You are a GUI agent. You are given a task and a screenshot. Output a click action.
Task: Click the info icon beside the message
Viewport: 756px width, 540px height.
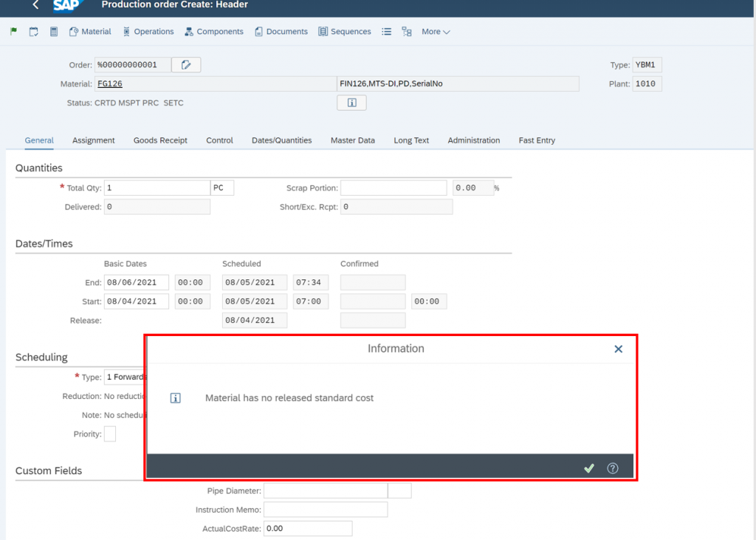point(176,398)
